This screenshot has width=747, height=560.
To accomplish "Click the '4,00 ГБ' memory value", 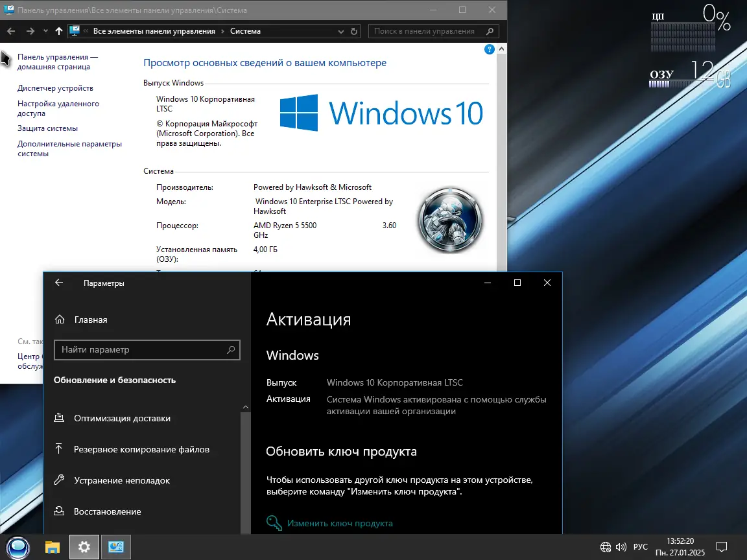I will [x=265, y=249].
